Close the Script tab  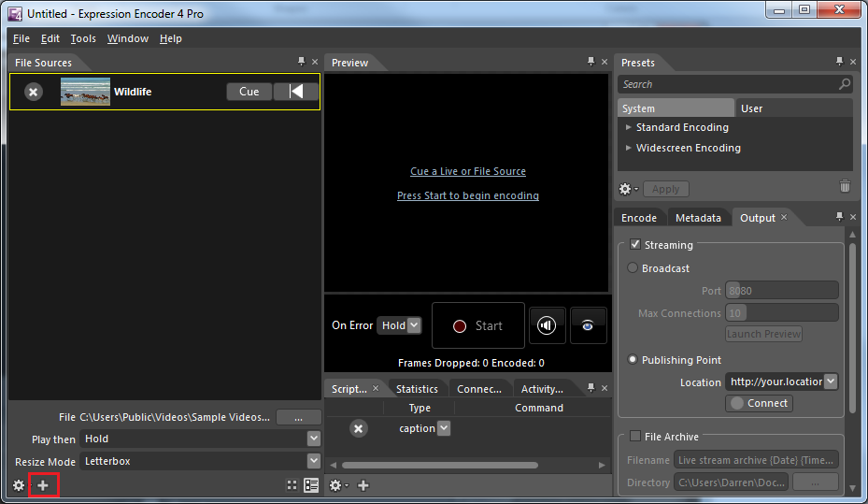click(x=376, y=388)
